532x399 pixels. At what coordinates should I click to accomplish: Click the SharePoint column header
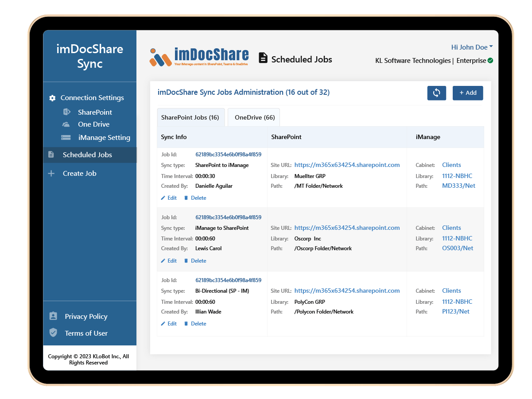[286, 137]
